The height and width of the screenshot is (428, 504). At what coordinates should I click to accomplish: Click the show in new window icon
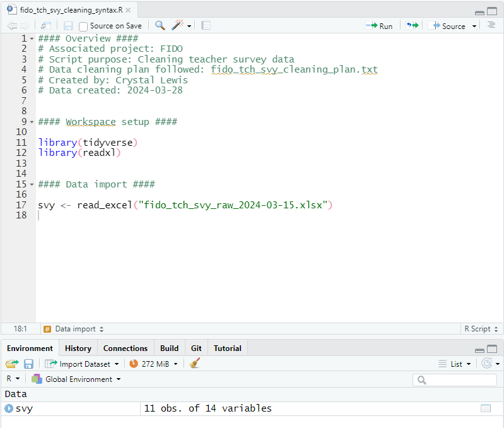click(x=45, y=25)
